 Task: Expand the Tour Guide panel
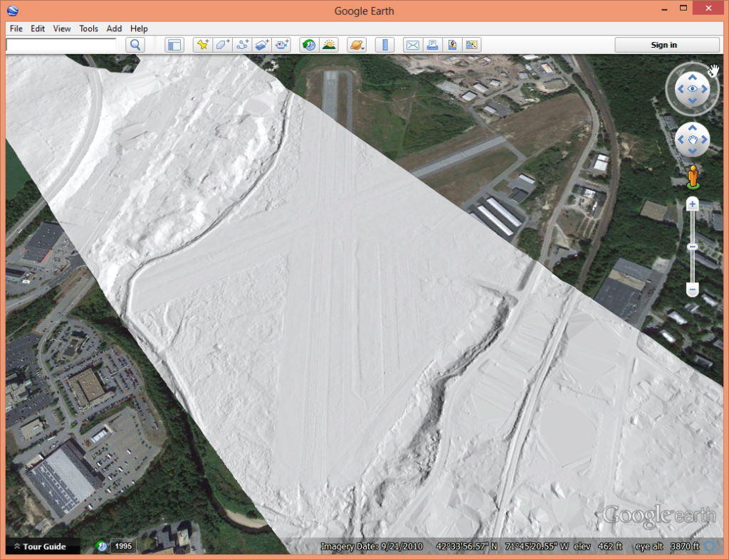[x=43, y=546]
